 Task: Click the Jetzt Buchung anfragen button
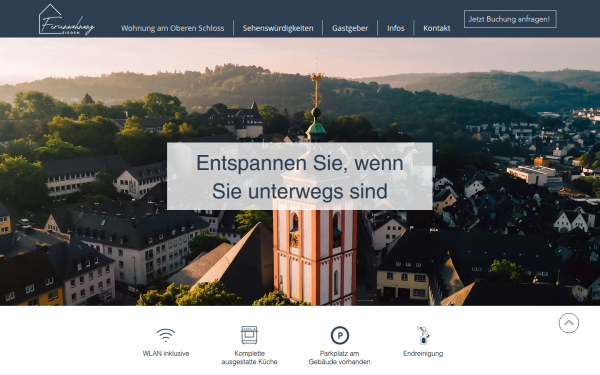[x=510, y=19]
